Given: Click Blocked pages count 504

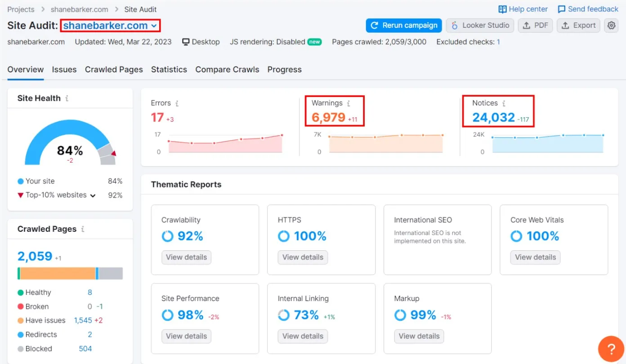Looking at the screenshot, I should tap(85, 349).
